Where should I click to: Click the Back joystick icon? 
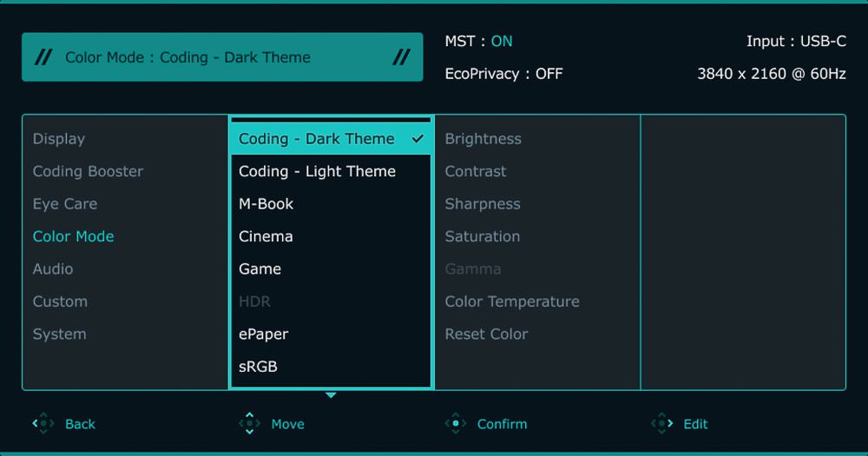coord(43,424)
